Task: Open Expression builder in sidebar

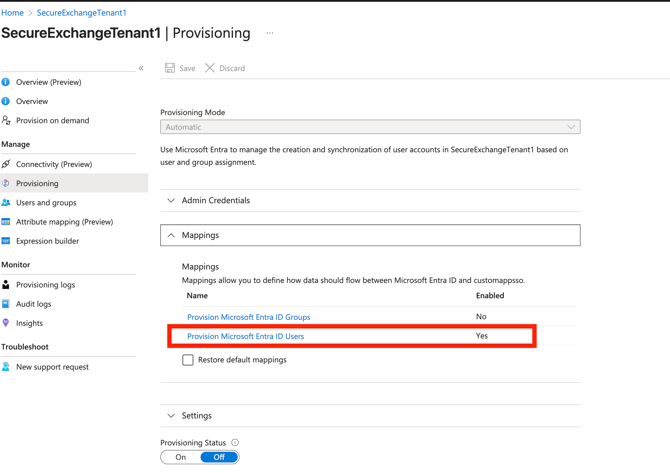Action: coord(47,241)
